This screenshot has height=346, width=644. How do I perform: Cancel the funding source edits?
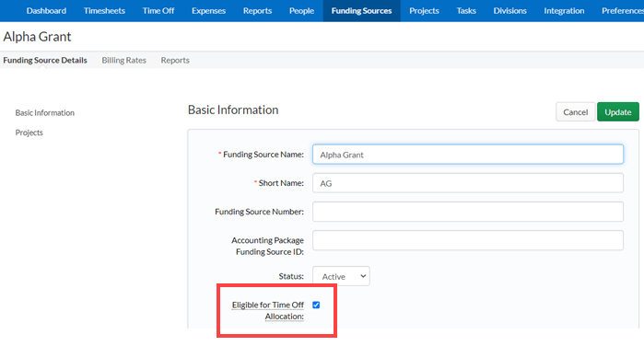(575, 112)
